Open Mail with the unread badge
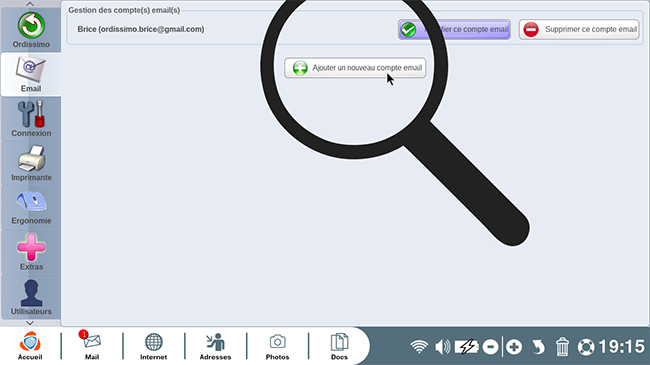 point(92,346)
